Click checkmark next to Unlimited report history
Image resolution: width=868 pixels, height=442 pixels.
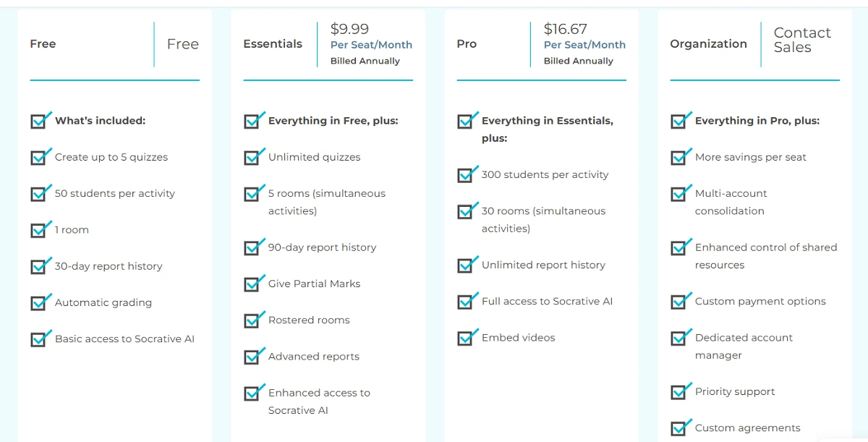click(x=467, y=265)
